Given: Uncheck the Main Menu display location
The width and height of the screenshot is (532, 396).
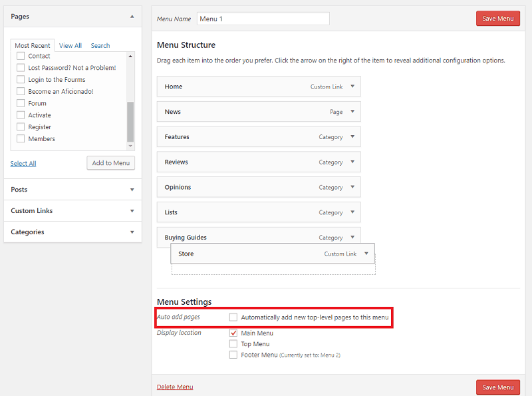Looking at the screenshot, I should click(233, 333).
